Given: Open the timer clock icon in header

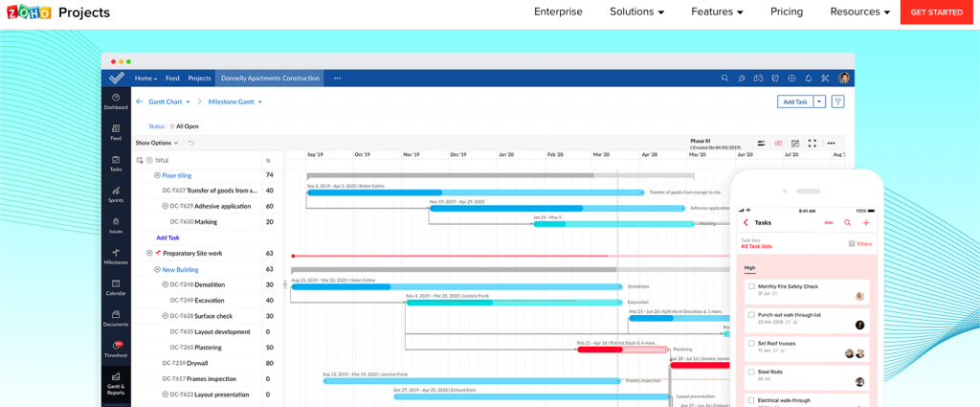Looking at the screenshot, I should coord(775,79).
